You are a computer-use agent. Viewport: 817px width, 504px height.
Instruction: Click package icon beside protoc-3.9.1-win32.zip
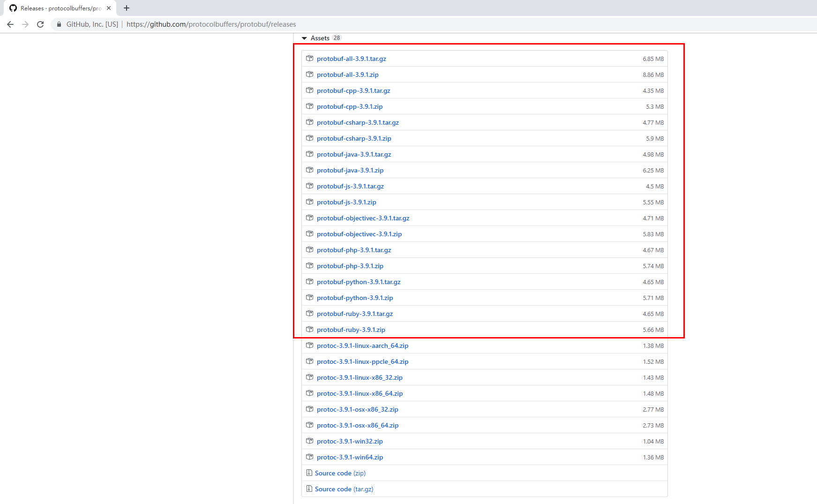click(309, 441)
